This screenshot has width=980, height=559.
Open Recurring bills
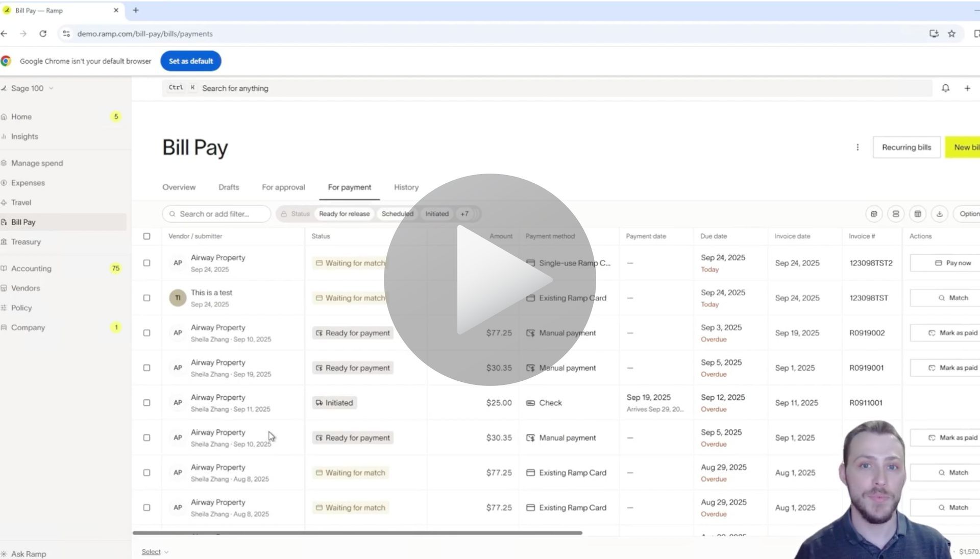tap(906, 147)
